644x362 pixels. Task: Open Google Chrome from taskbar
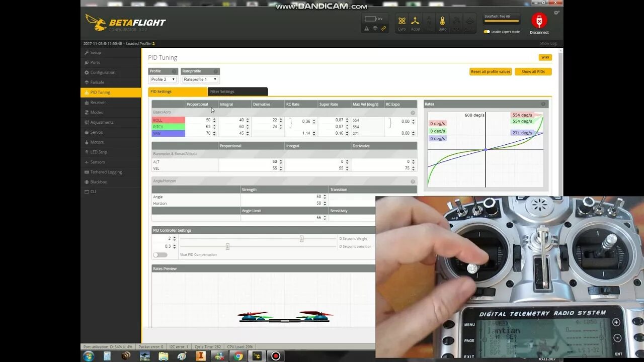point(238,356)
